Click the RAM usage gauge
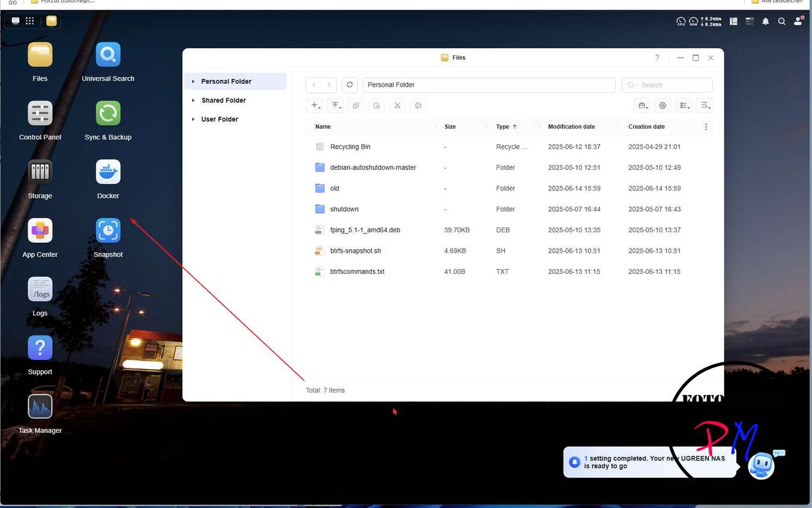Viewport: 812px width, 508px height. point(694,22)
